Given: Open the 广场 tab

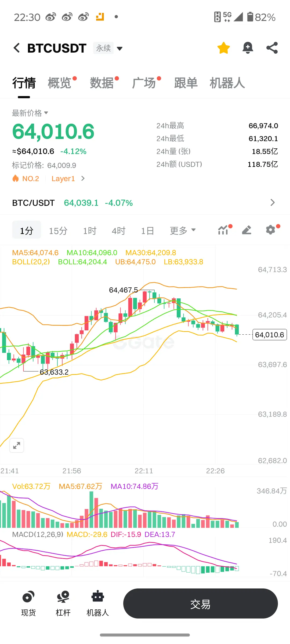Looking at the screenshot, I should click(x=144, y=83).
